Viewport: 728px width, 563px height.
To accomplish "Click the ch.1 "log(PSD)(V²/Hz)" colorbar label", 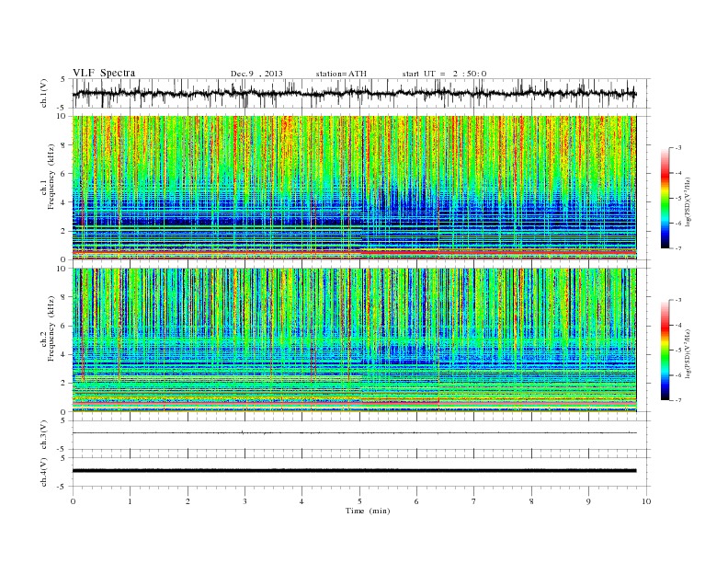I will pyautogui.click(x=688, y=201).
